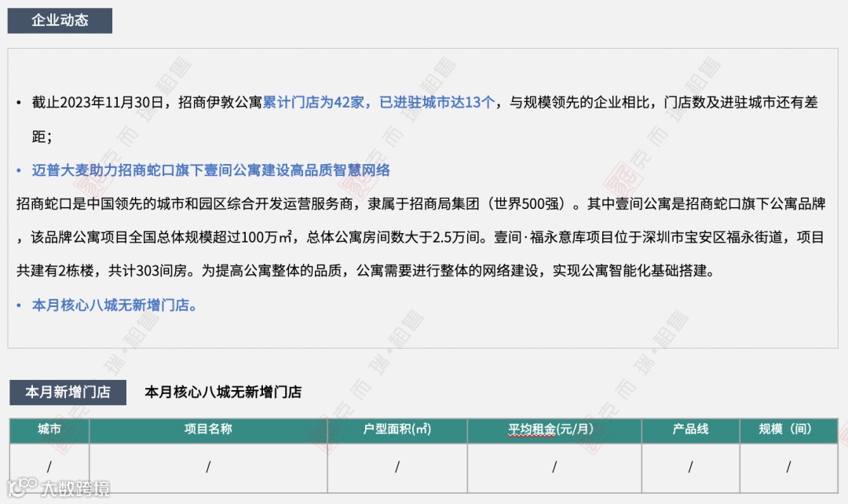
Task: Click the text 截止2023年11月30日
Action: tap(97, 102)
